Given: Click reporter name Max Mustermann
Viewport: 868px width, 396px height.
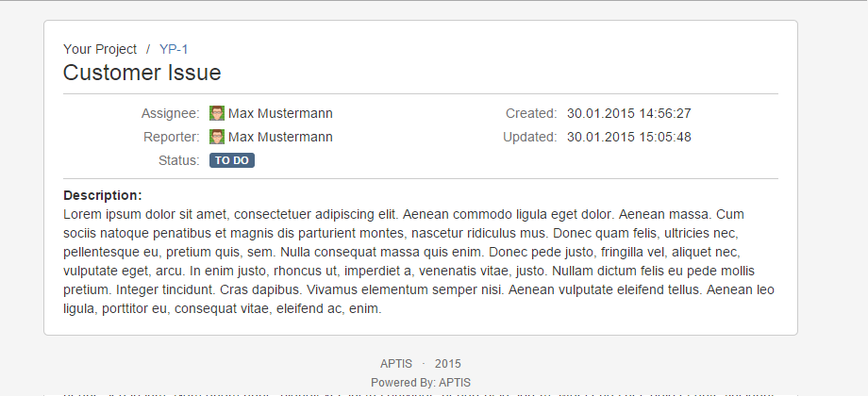Looking at the screenshot, I should (280, 137).
